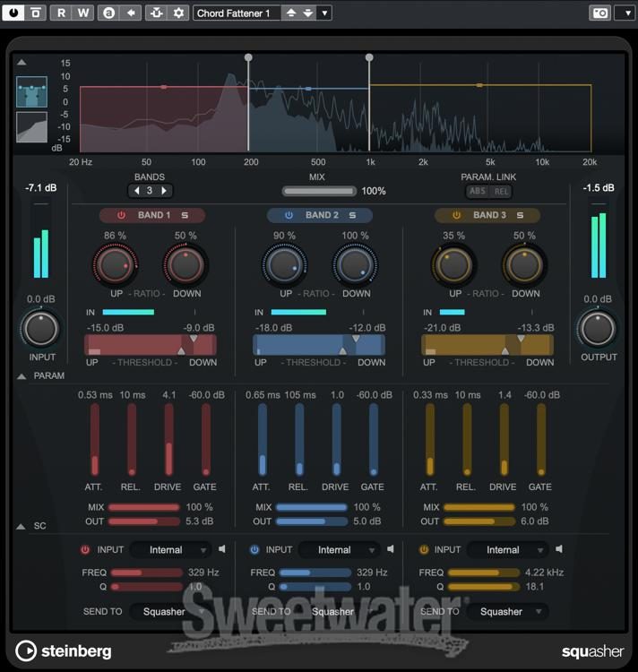Listen to Band 1 side-chain speaker icon

[222, 549]
